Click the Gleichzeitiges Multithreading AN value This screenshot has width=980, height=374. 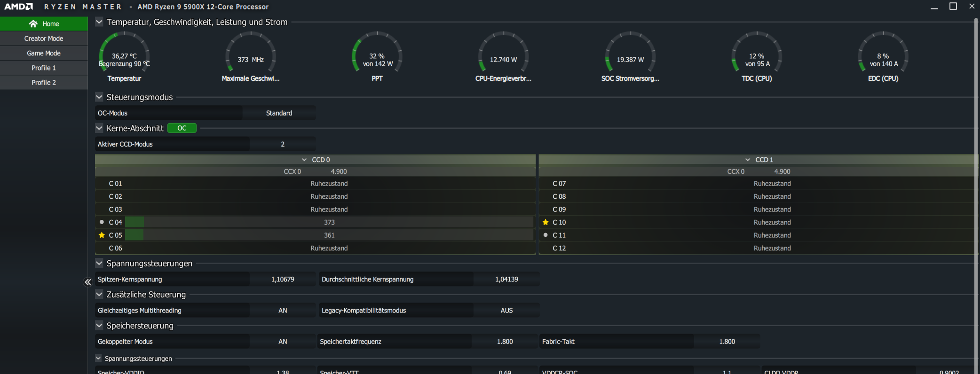coord(283,311)
